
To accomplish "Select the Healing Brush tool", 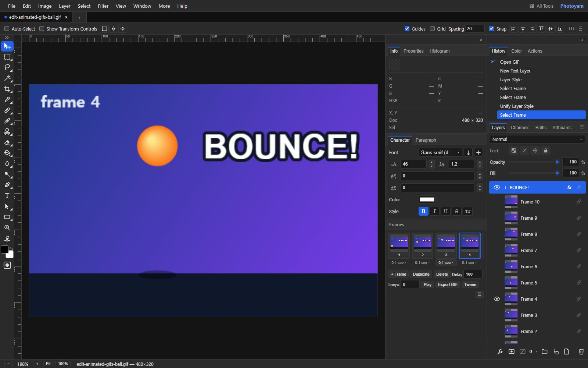I will pyautogui.click(x=7, y=110).
